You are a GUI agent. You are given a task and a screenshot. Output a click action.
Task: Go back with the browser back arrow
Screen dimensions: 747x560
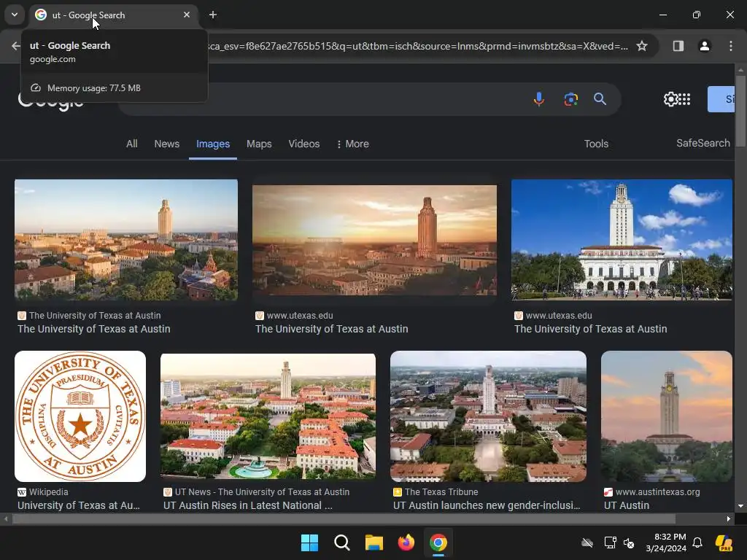click(x=15, y=46)
